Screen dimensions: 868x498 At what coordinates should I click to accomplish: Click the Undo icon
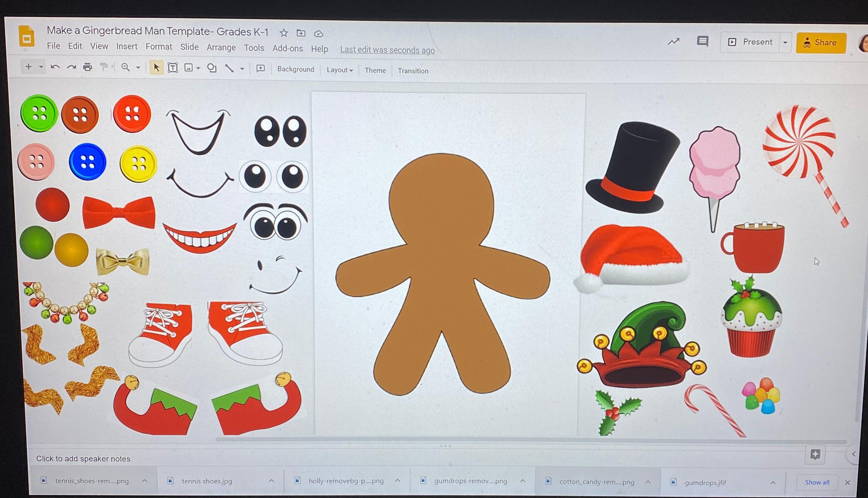coord(55,67)
